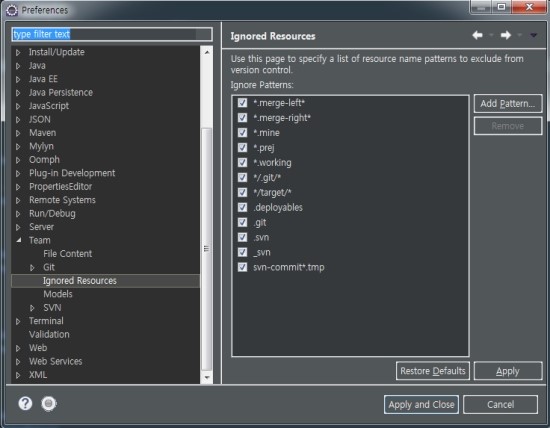Go back with the left arrow icon
Screen dimensions: 550x428
477,35
